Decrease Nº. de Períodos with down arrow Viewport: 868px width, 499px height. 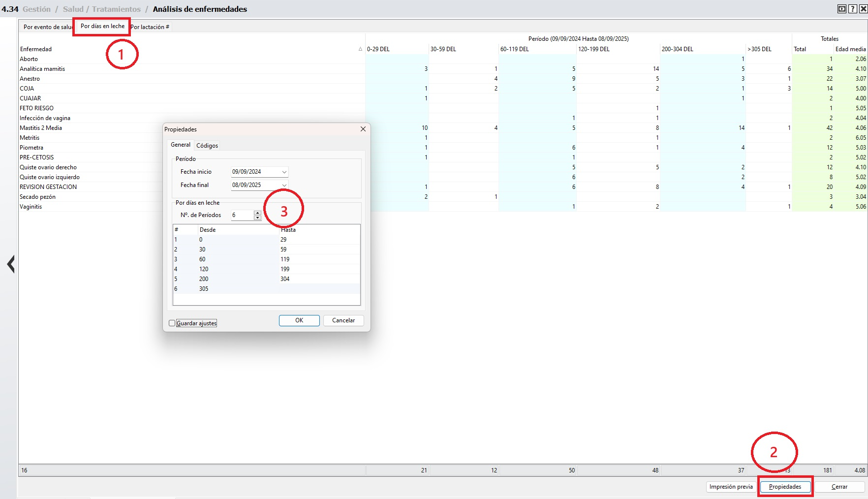[257, 218]
